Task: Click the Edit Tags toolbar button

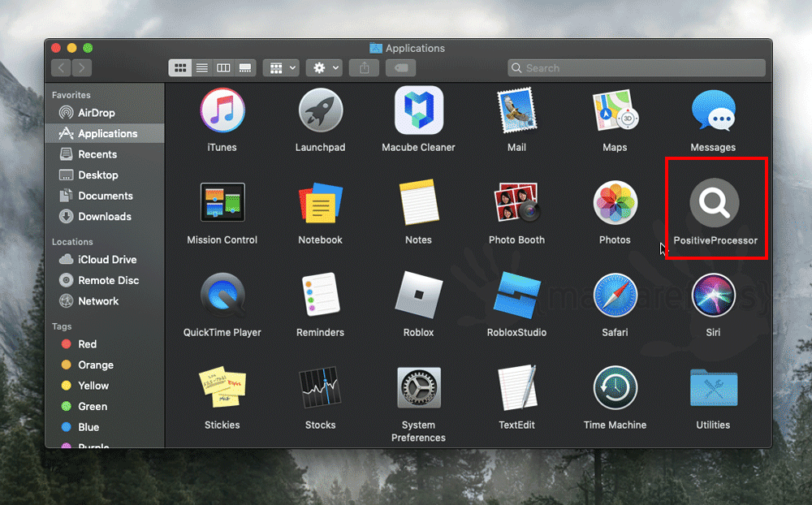Action: click(x=401, y=68)
